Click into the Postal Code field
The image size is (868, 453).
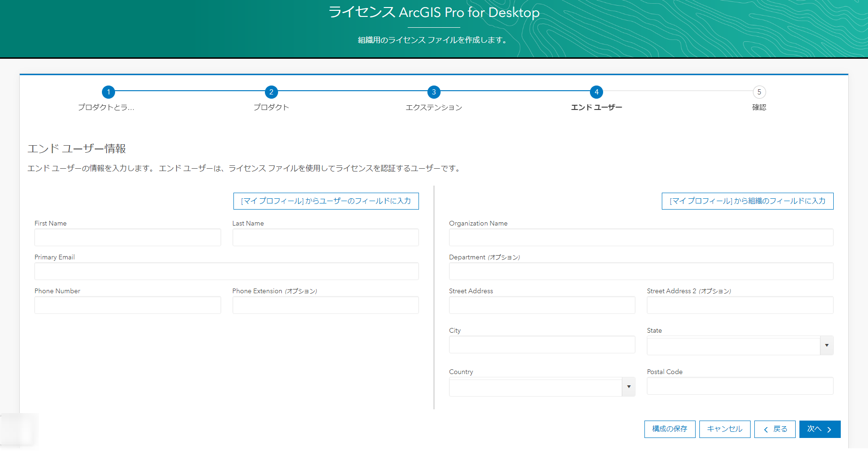point(740,386)
